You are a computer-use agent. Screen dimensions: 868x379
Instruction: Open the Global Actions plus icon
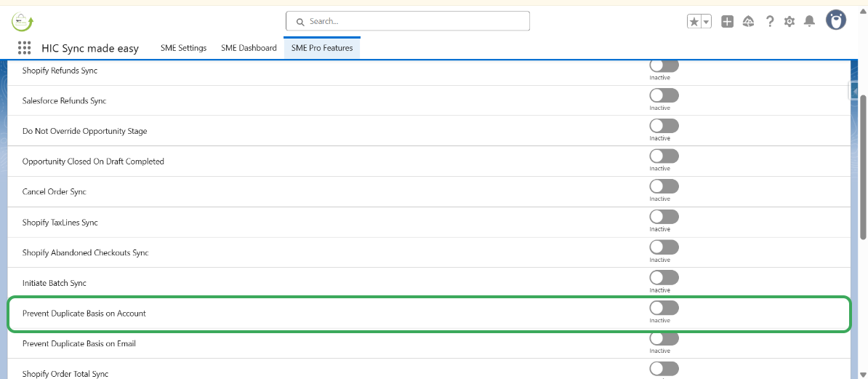tap(727, 22)
